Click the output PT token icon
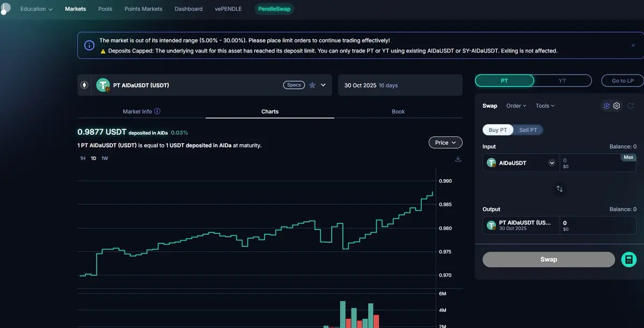The width and height of the screenshot is (644, 328). click(x=491, y=225)
